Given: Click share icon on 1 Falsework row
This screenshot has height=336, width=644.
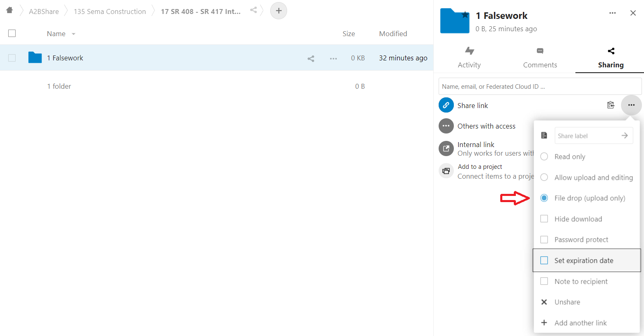Looking at the screenshot, I should [x=311, y=58].
